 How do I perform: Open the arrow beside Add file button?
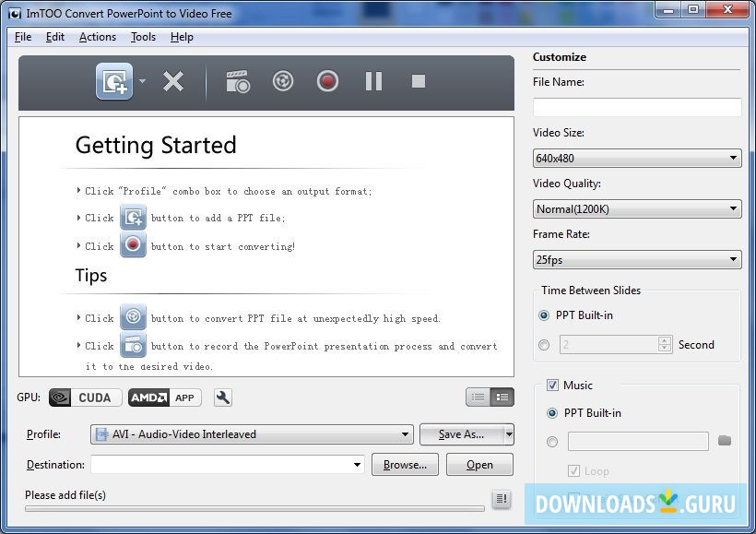tap(142, 81)
